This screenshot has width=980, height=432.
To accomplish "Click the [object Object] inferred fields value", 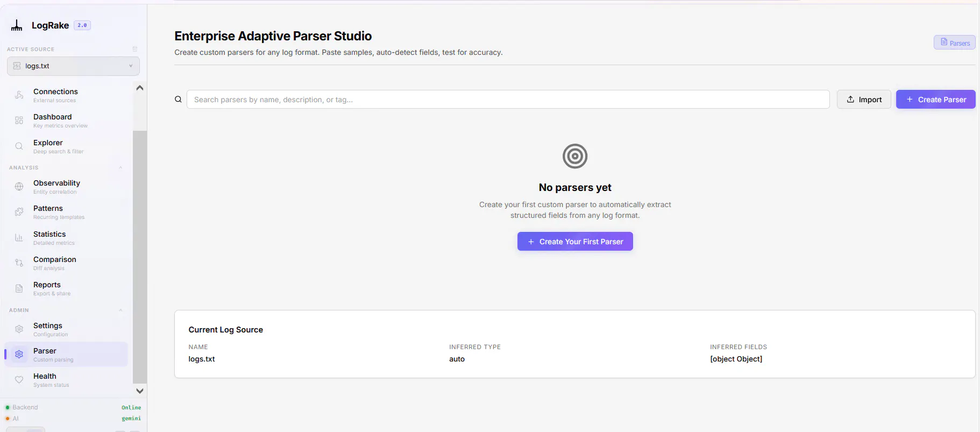I will [x=736, y=359].
